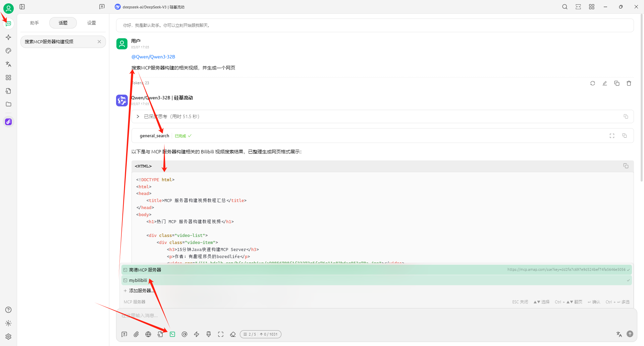Open the chat assistant sidebar icon

(8, 23)
